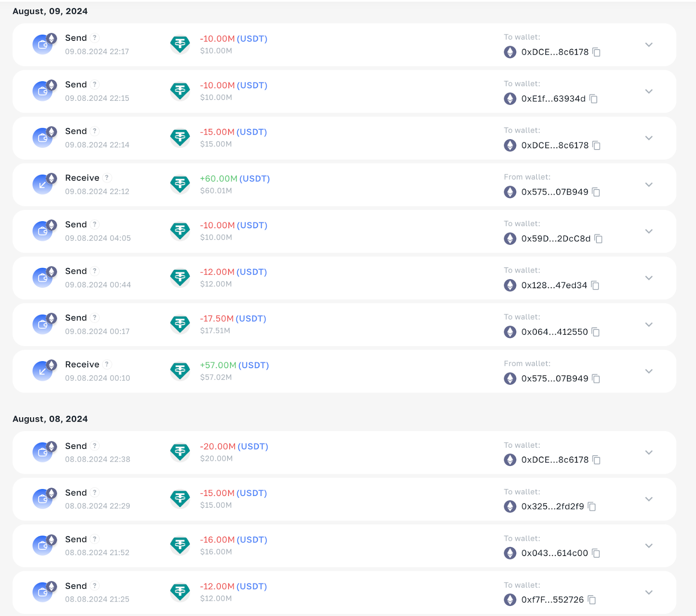Copy address 0xDCE...8c6178 in 22:14 send row

tap(596, 145)
